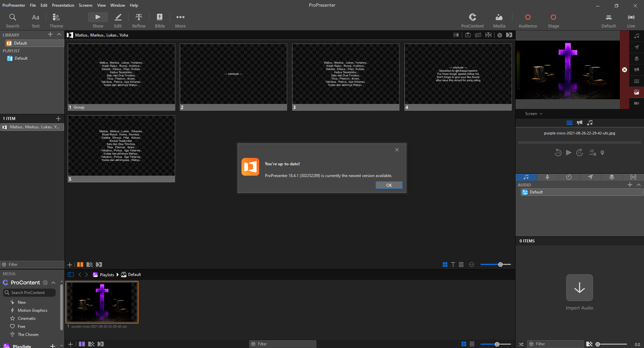Open the Screens menu
The width and height of the screenshot is (644, 348).
pyautogui.click(x=86, y=5)
